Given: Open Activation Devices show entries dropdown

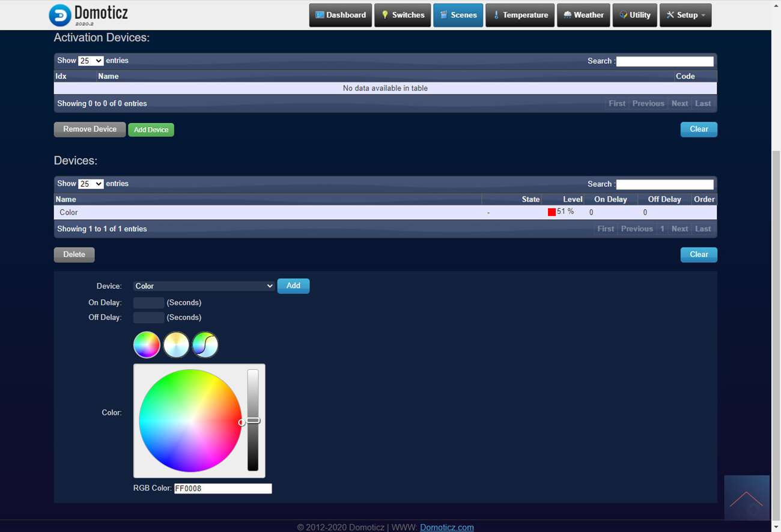Looking at the screenshot, I should point(91,61).
